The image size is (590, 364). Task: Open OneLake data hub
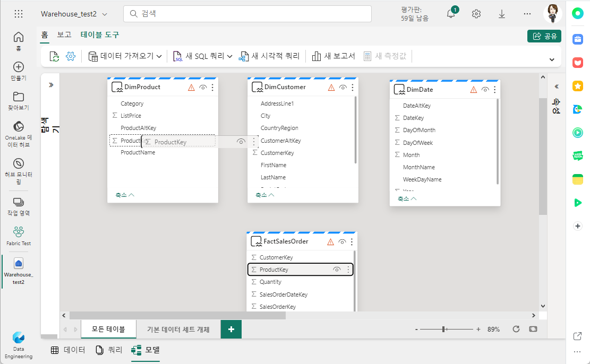[19, 134]
